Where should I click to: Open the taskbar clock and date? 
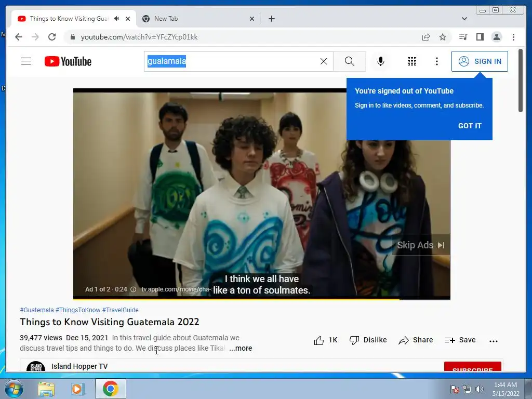(506, 389)
